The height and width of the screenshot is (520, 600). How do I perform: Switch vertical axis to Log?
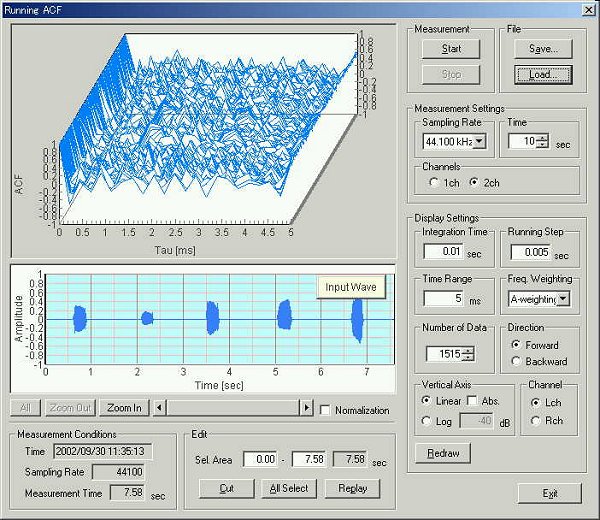(425, 422)
